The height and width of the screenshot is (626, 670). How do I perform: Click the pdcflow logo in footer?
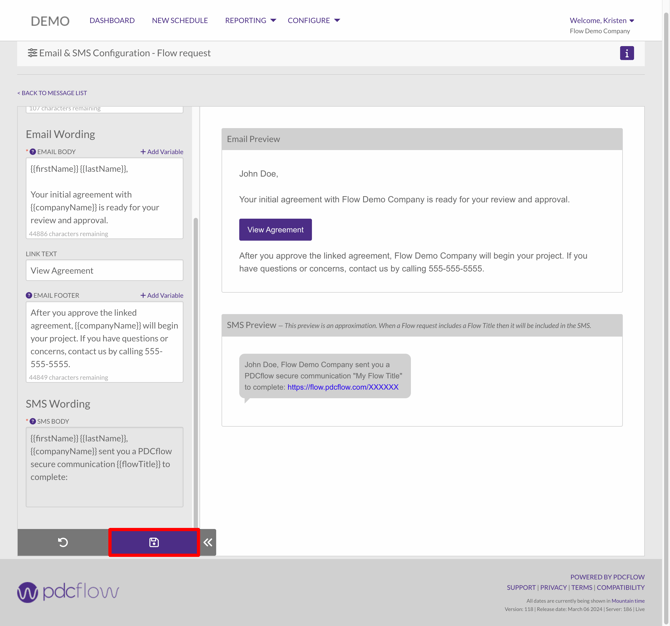(x=68, y=592)
